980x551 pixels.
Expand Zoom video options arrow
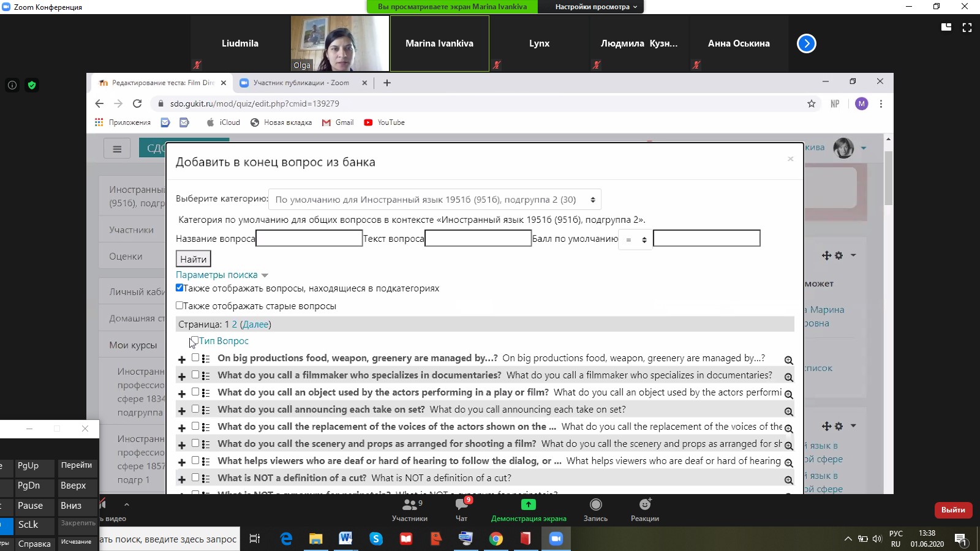pyautogui.click(x=127, y=504)
